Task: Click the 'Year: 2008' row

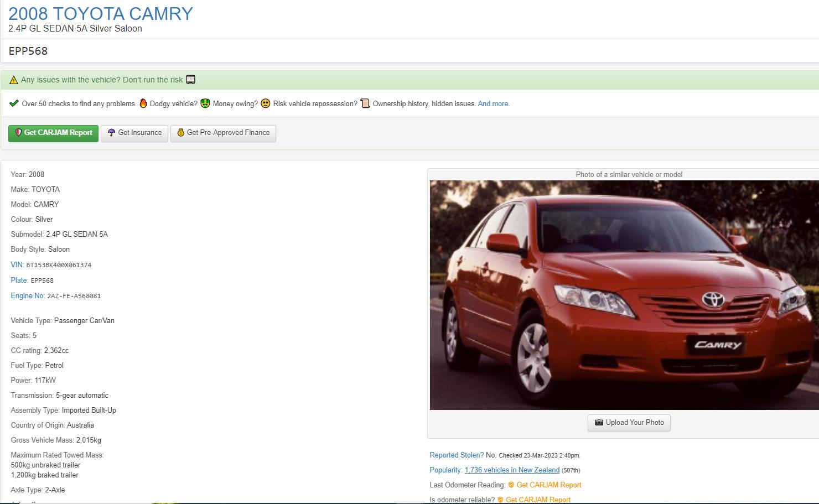Action: point(28,174)
